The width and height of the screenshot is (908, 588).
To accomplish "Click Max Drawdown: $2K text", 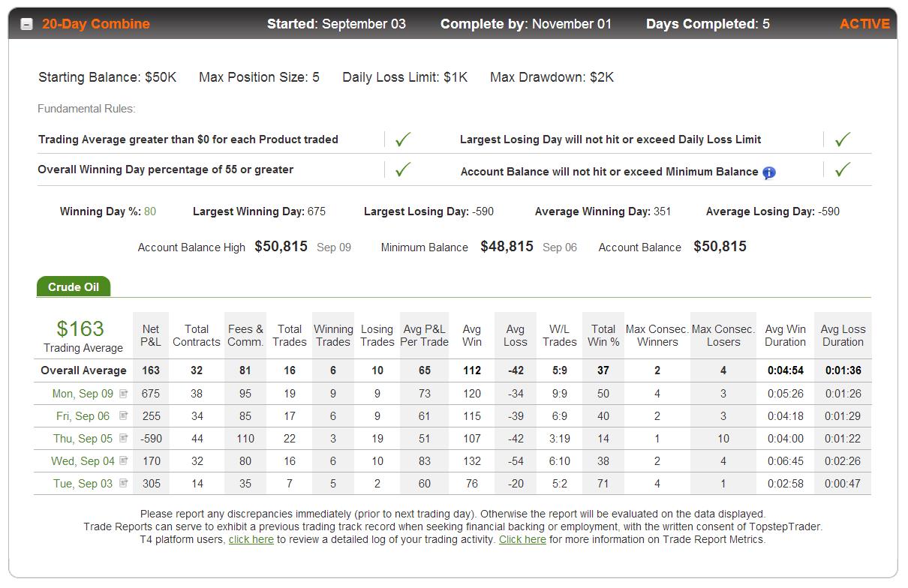I will point(552,77).
